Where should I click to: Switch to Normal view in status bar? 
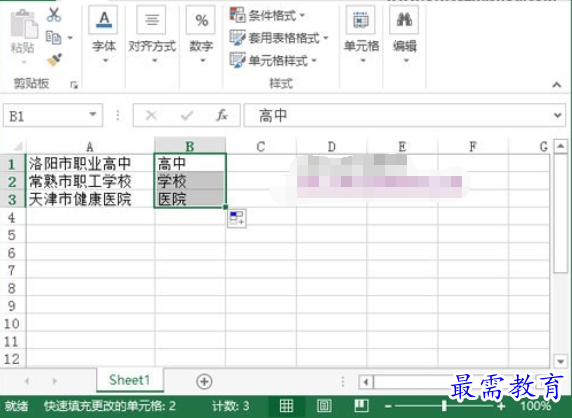(286, 406)
